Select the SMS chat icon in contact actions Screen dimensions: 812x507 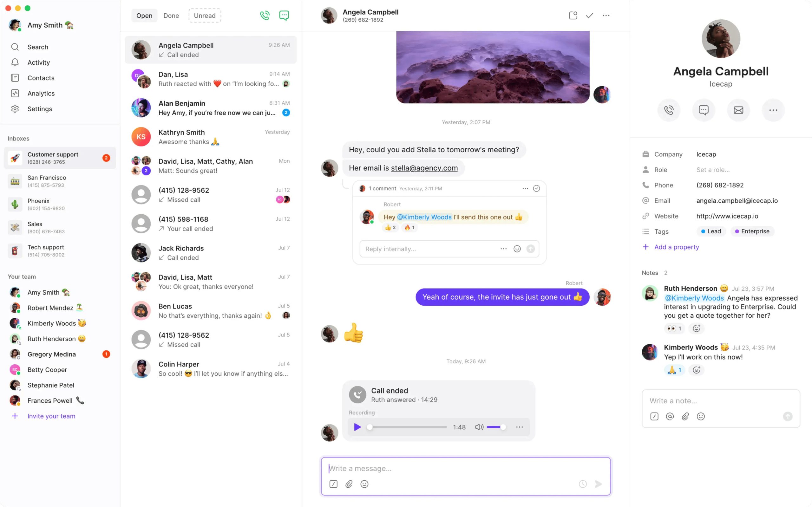[703, 110]
